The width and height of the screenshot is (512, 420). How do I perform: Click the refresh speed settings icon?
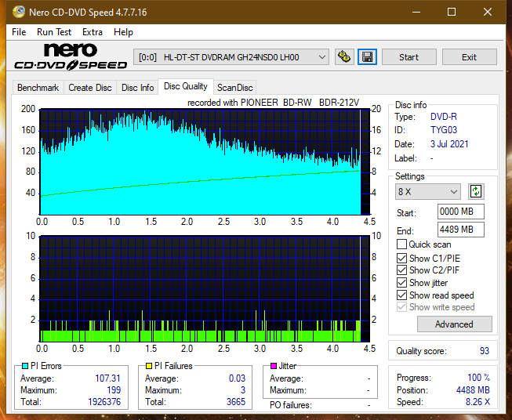click(x=476, y=191)
